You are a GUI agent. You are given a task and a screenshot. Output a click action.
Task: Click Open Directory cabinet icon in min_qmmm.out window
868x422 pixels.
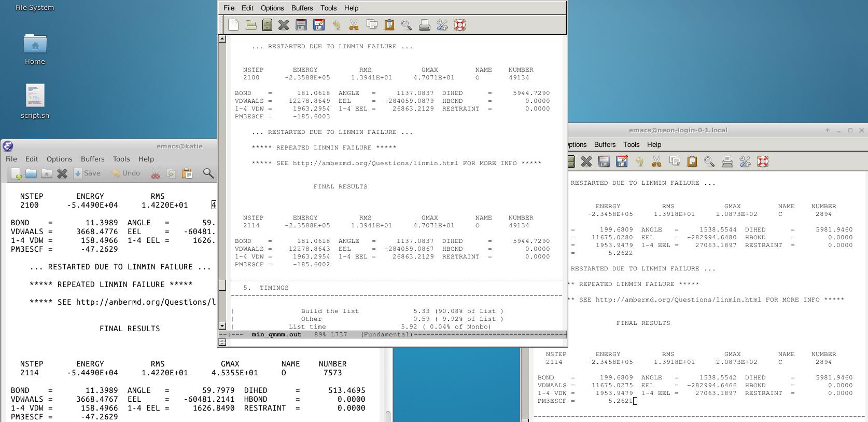(267, 25)
